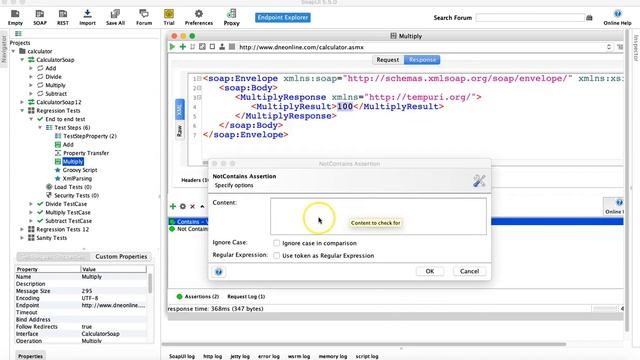Image resolution: width=640 pixels, height=360 pixels.
Task: Click the Import toolbar icon
Action: pyautogui.click(x=87, y=17)
